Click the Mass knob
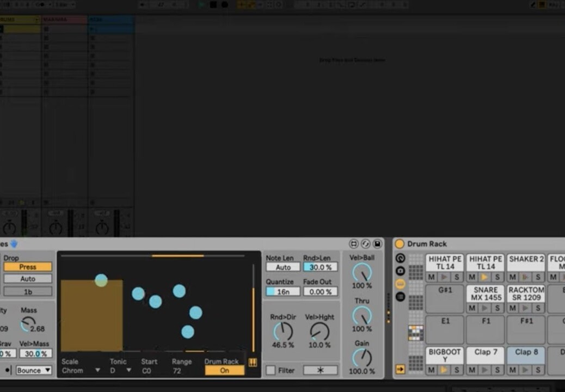This screenshot has width=565, height=392. coord(28,324)
